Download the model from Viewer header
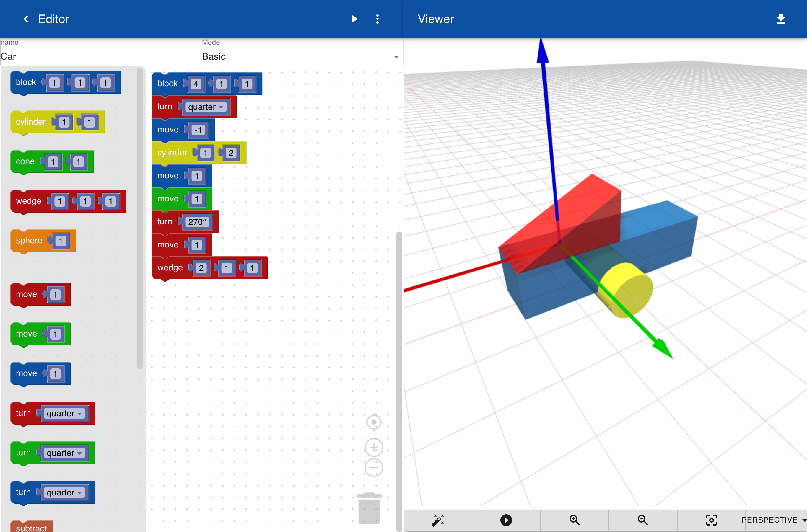 point(781,19)
